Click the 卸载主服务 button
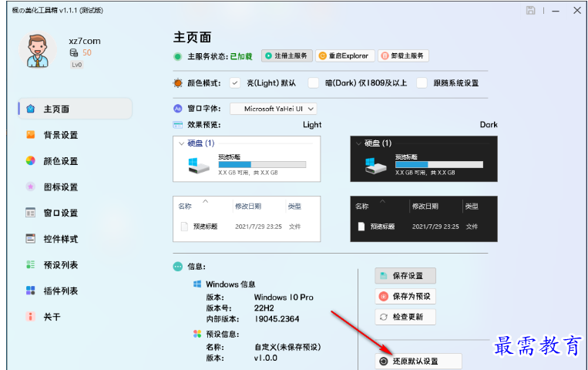The width and height of the screenshot is (588, 370). 403,56
